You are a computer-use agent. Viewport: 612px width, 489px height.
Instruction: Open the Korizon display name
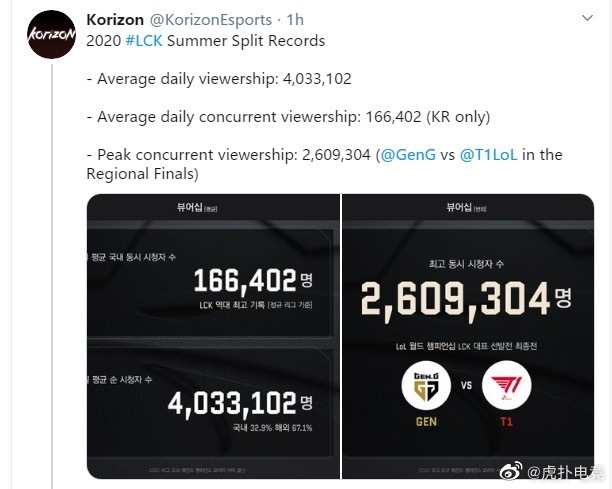(115, 20)
